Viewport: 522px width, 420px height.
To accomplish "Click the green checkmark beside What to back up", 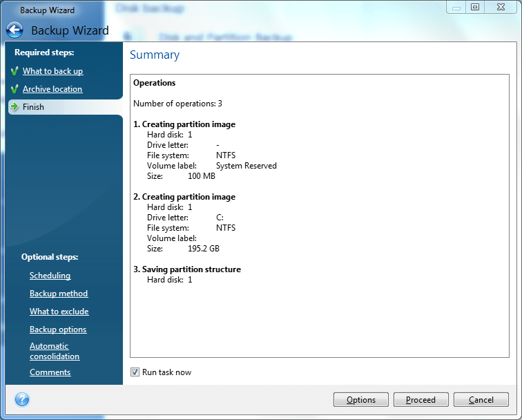I will 14,71.
